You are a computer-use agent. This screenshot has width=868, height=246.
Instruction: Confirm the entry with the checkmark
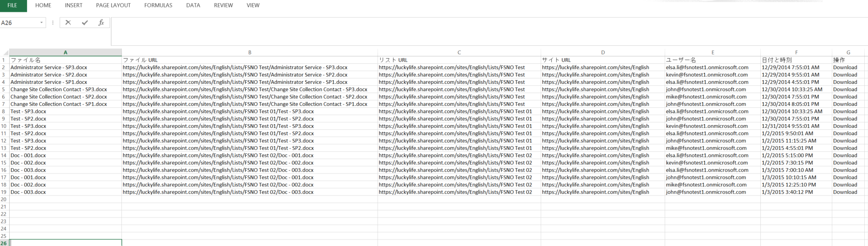pos(85,22)
